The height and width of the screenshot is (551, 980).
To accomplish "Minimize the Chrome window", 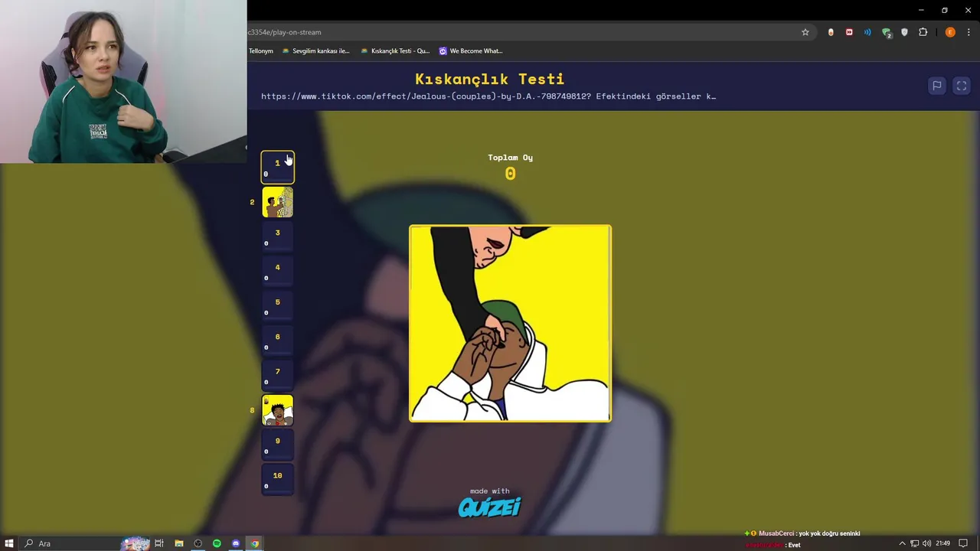I will click(921, 10).
